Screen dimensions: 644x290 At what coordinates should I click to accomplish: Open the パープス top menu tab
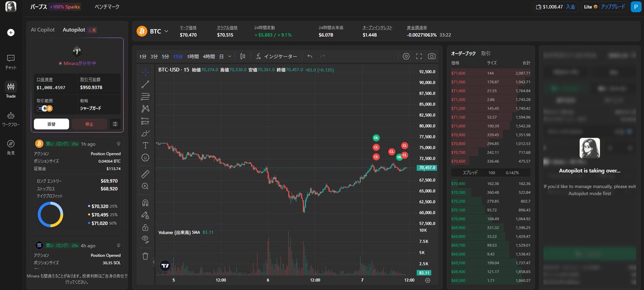pos(39,7)
